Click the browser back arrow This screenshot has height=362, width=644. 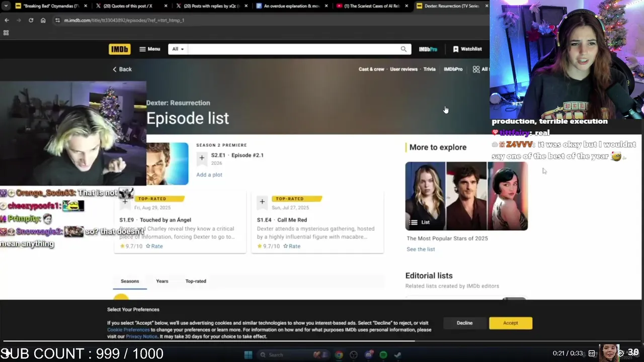7,20
